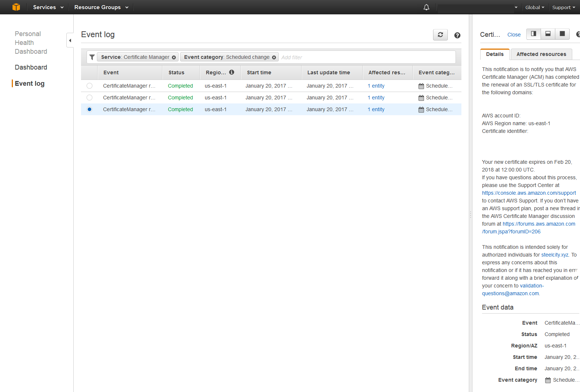This screenshot has height=392, width=580.
Task: Switch to side-by-side split view
Action: click(534, 34)
